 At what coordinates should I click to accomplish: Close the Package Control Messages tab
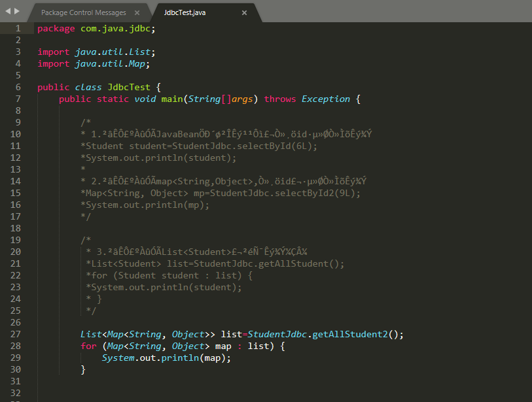136,12
